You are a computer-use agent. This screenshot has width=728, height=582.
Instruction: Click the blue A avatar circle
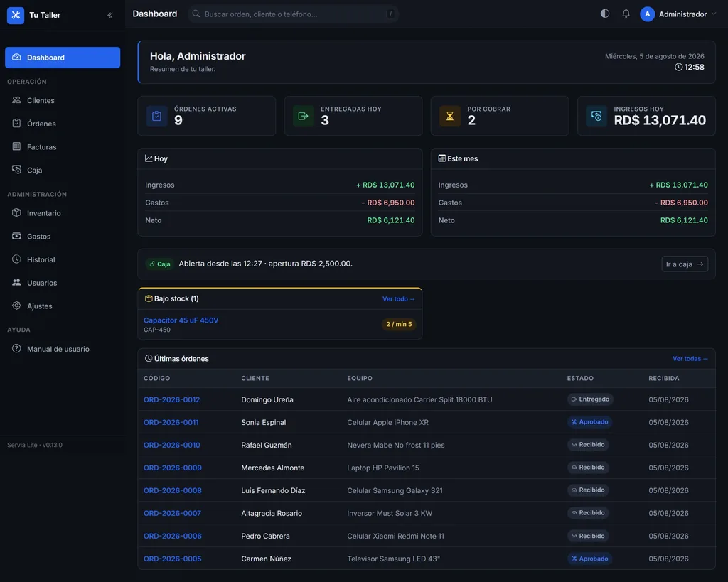click(x=647, y=14)
